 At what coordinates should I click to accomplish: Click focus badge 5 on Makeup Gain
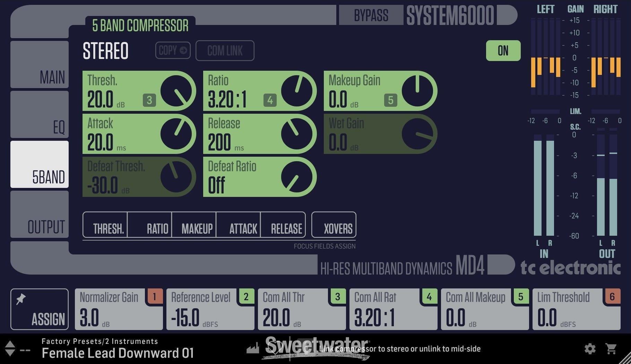coord(391,100)
